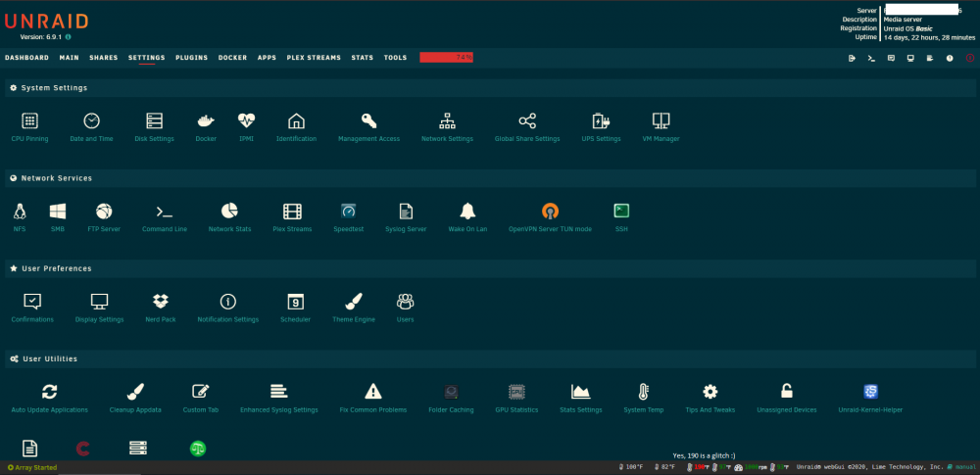
Task: Open FTP Server icon
Action: click(104, 212)
